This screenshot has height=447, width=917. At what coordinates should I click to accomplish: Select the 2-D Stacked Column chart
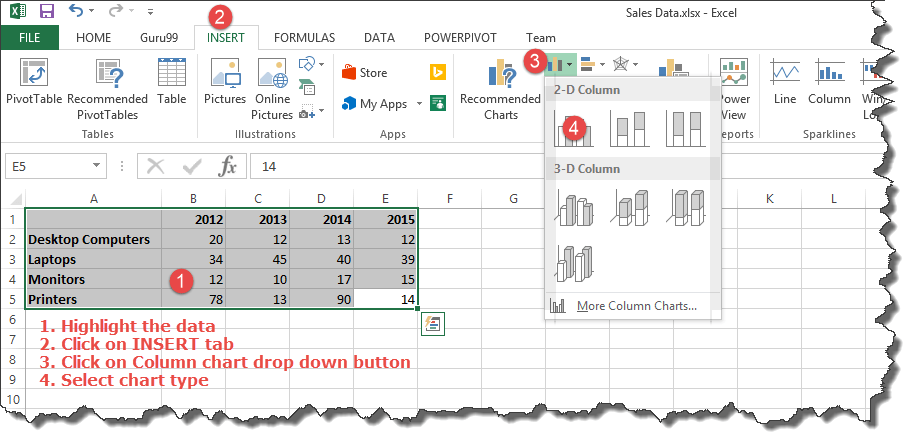(x=630, y=127)
